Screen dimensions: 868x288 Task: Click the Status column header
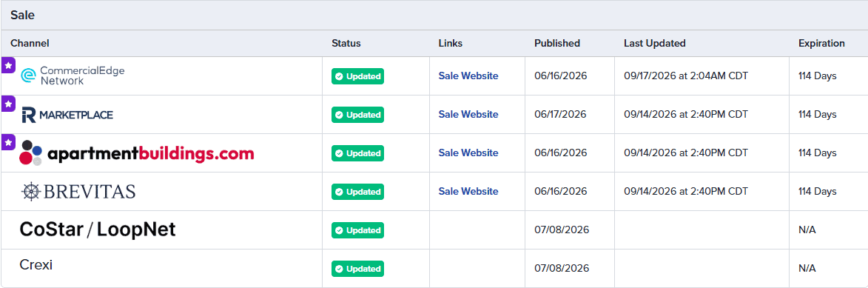coord(346,43)
